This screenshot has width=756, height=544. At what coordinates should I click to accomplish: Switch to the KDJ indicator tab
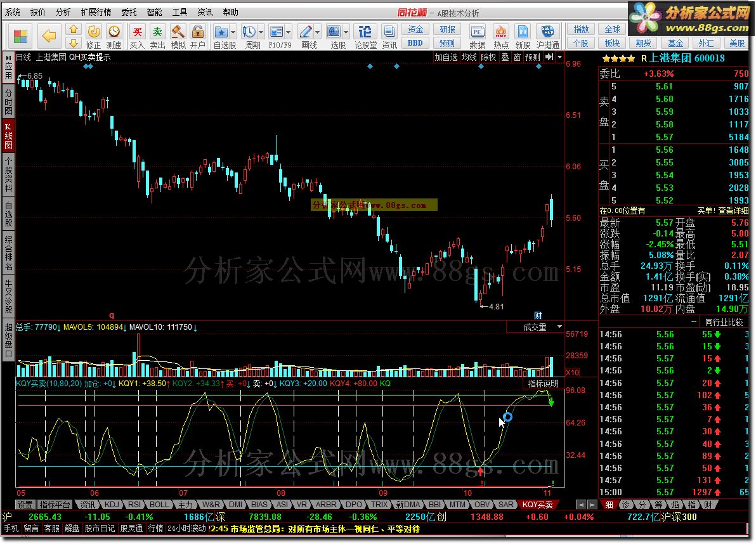tap(112, 505)
